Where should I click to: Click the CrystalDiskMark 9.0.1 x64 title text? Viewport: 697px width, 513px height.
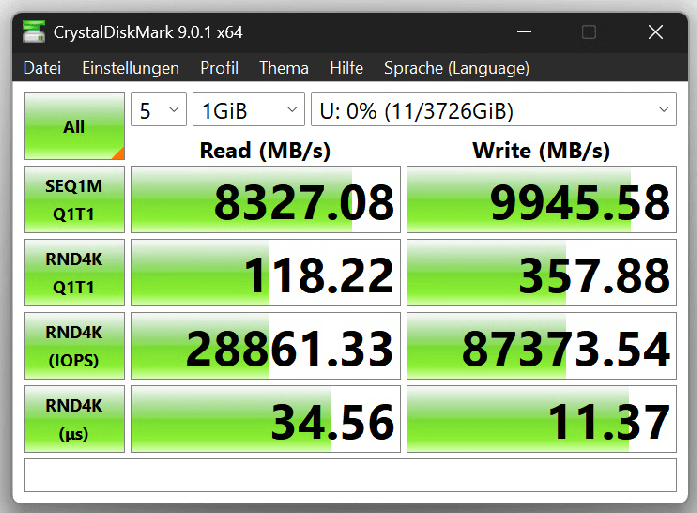148,32
